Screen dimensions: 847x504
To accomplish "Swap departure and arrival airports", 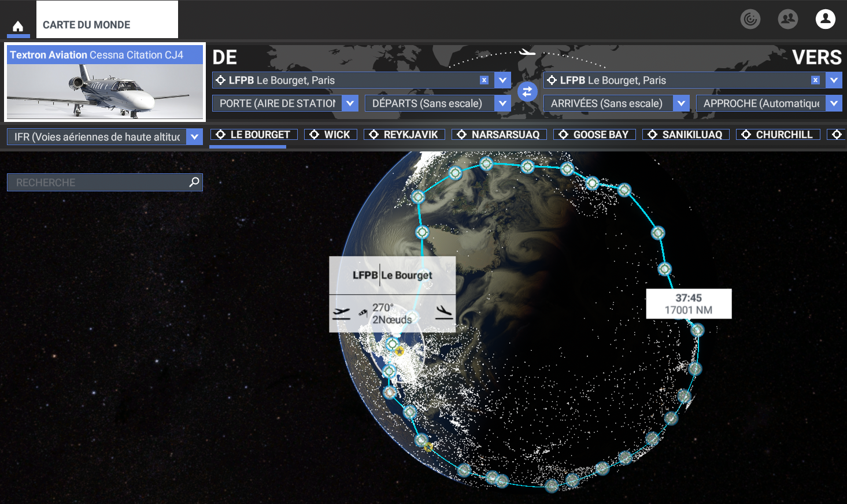I will [527, 91].
